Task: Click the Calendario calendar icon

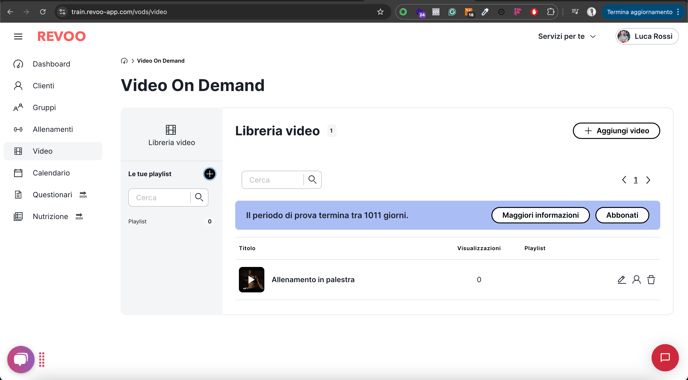Action: pos(18,173)
